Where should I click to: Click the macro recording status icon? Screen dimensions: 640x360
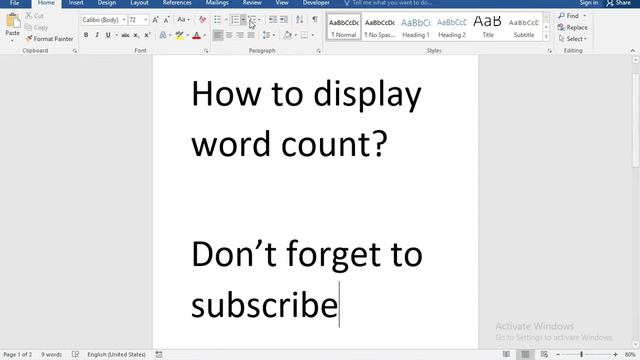159,354
